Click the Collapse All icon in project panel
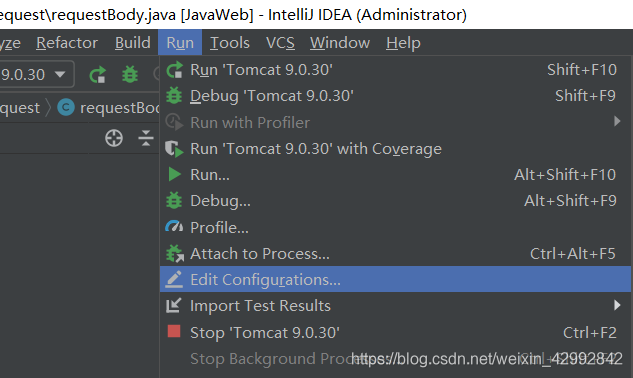Viewport: 633px width, 378px height. [x=146, y=138]
